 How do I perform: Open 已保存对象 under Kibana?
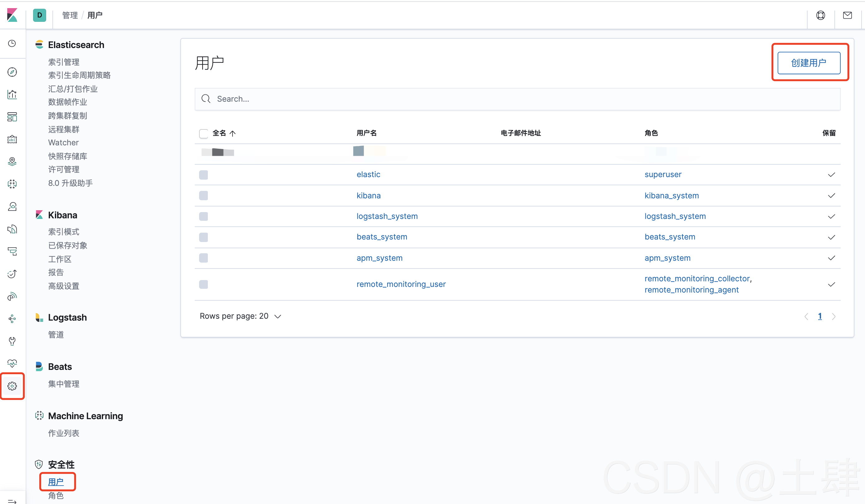[68, 245]
